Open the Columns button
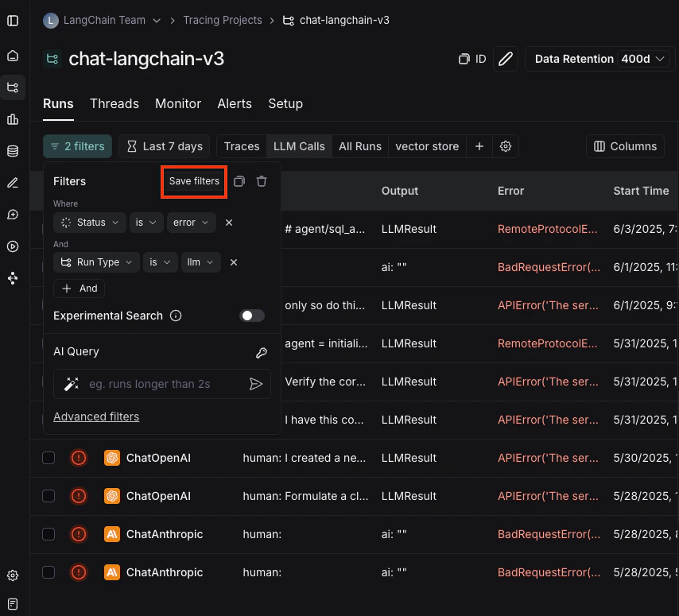The width and height of the screenshot is (679, 616). tap(625, 146)
